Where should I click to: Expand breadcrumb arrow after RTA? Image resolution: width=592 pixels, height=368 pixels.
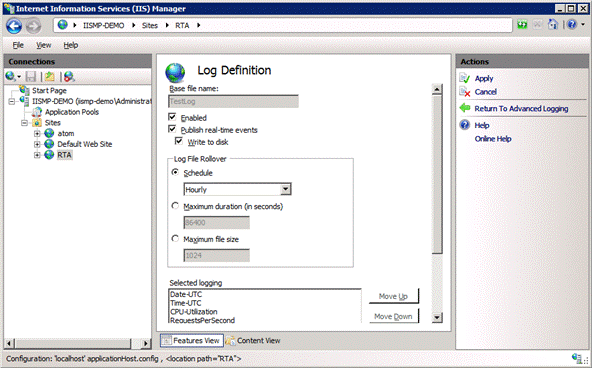199,25
